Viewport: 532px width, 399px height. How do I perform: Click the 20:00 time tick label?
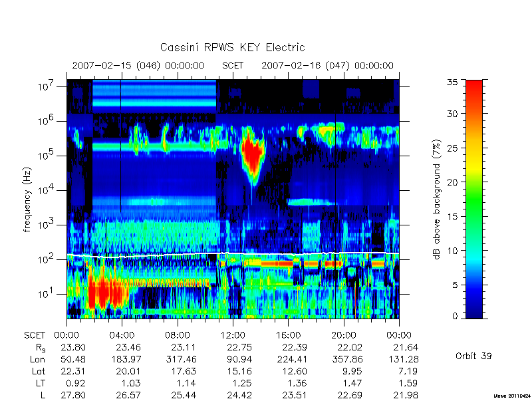pyautogui.click(x=343, y=335)
